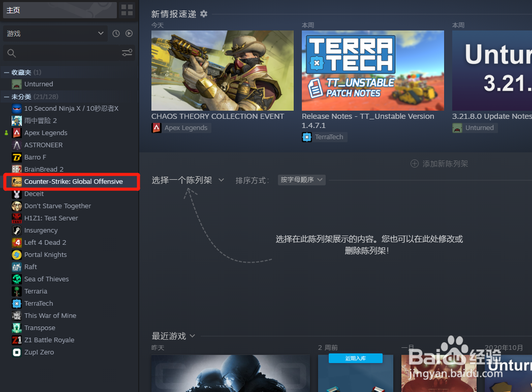Click the Insurgency game icon

coord(17,230)
